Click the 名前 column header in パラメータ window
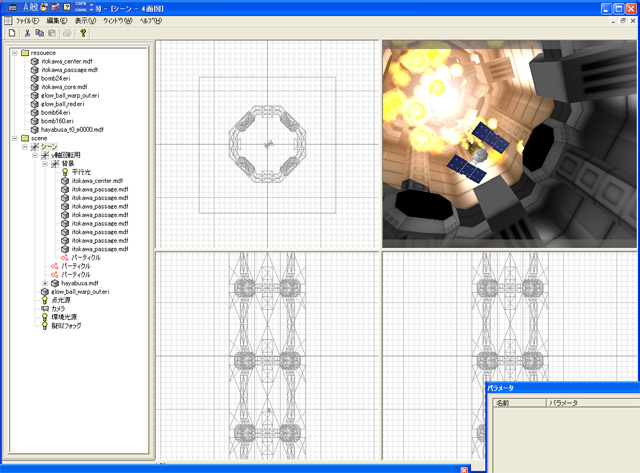The height and width of the screenshot is (473, 640). click(519, 403)
